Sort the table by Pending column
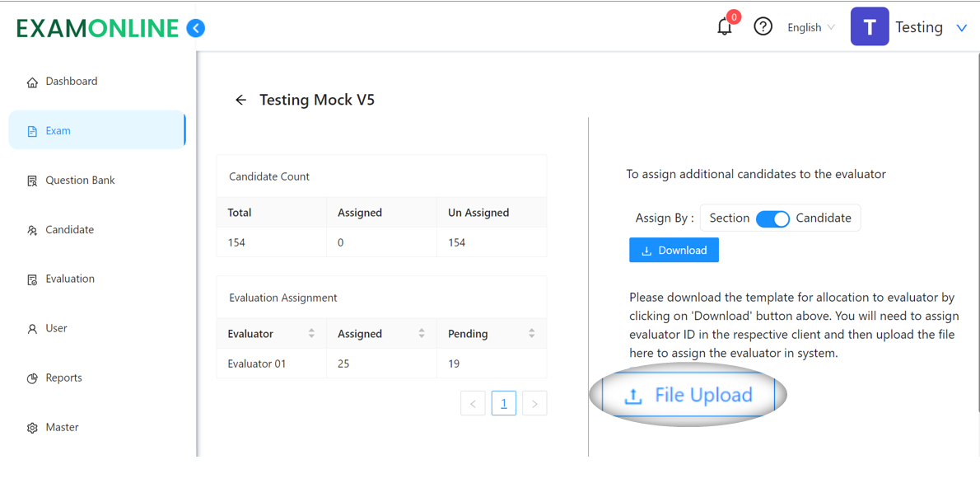980x488 pixels. pyautogui.click(x=531, y=334)
